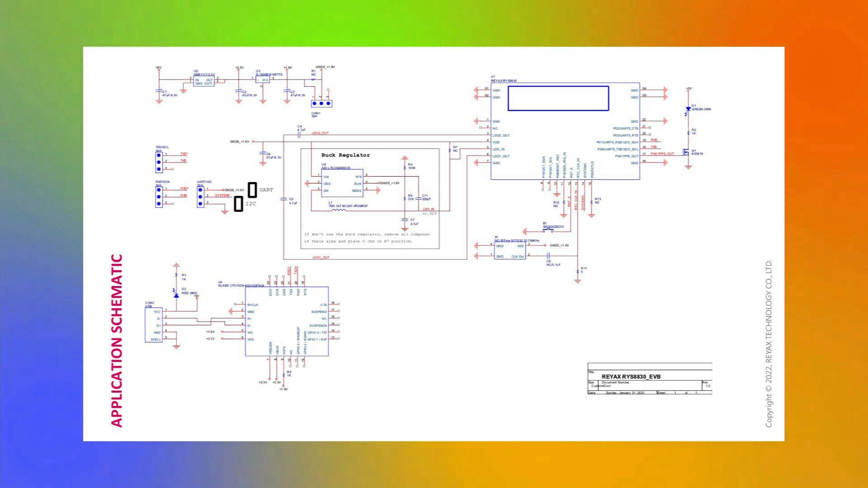Click the D2 RED 0805 LED symbol

point(176,294)
